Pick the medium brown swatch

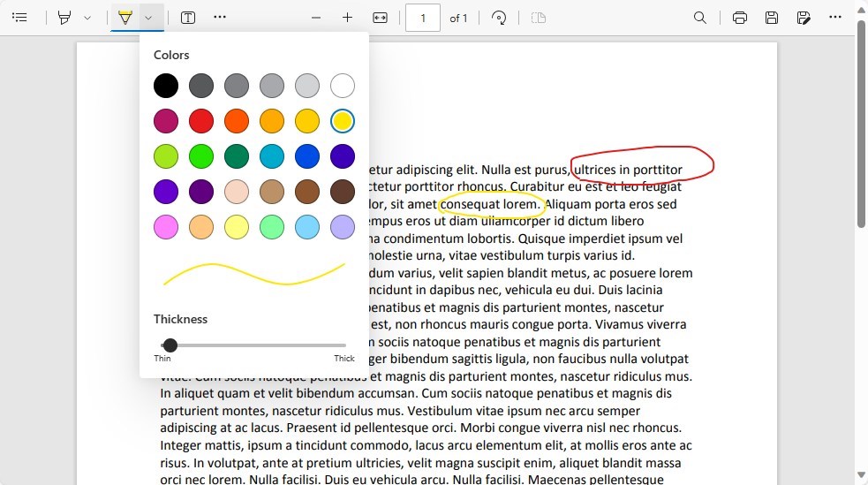[307, 192]
